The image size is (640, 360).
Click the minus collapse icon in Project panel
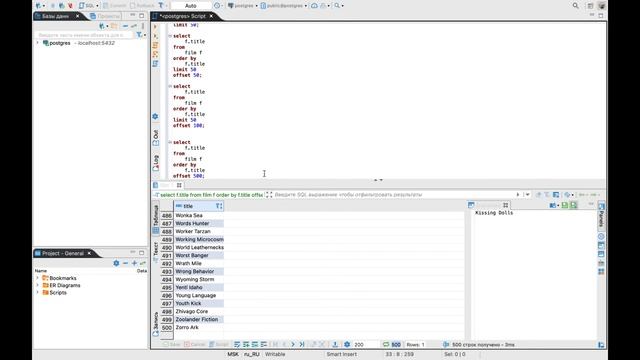pyautogui.click(x=125, y=263)
